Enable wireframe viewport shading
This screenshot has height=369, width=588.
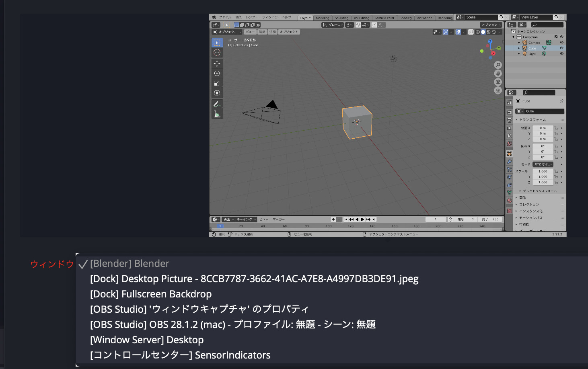point(478,32)
